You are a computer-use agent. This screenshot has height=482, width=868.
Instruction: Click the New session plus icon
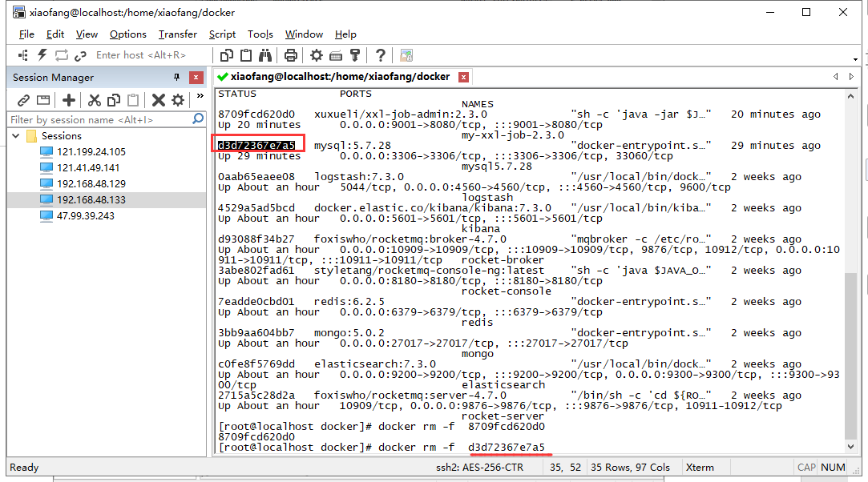tap(68, 99)
